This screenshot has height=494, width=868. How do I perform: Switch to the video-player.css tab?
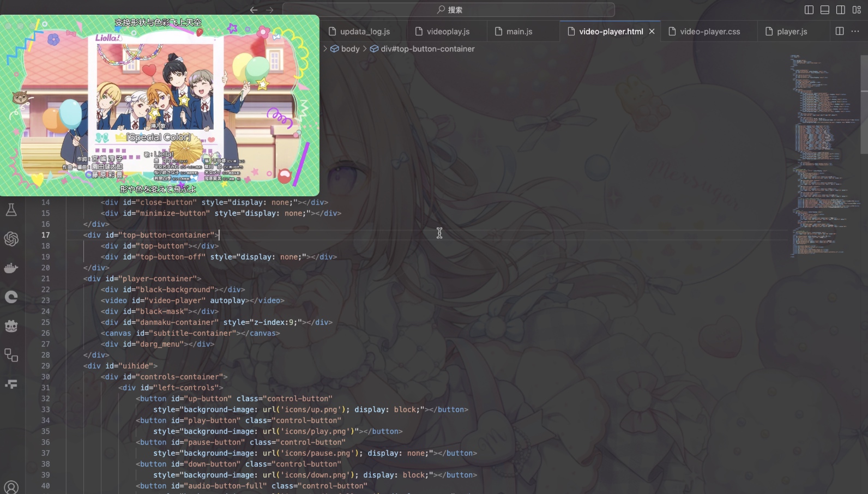point(710,32)
